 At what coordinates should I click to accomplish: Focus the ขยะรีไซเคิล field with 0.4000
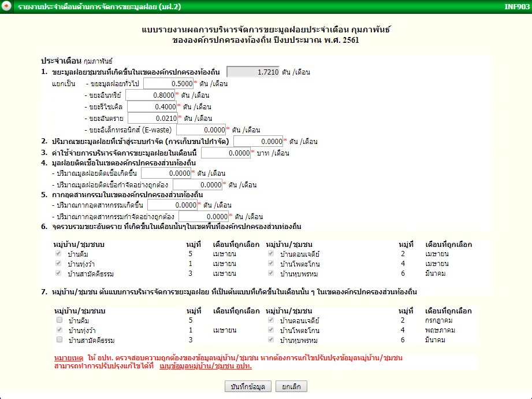(152, 106)
